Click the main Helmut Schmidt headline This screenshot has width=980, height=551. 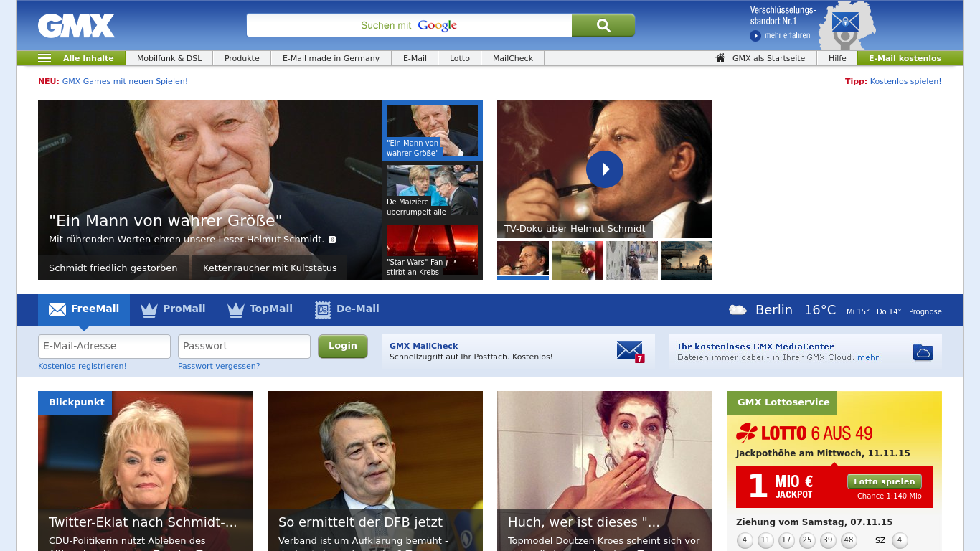coord(166,220)
